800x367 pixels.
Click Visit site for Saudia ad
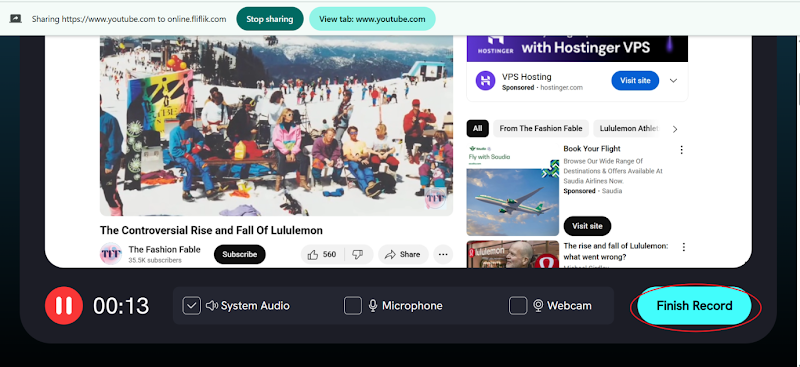pyautogui.click(x=587, y=226)
